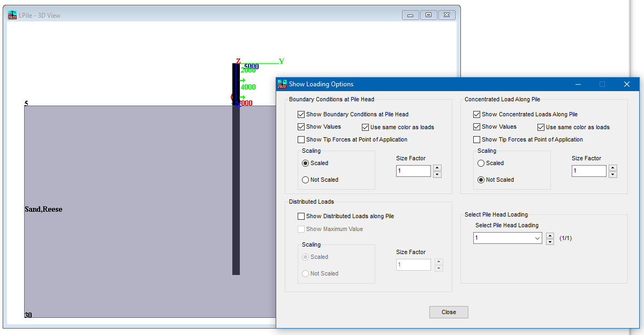This screenshot has width=644, height=335.
Task: Toggle Show Concentrated Loads Along Pile checkbox
Action: pos(477,114)
